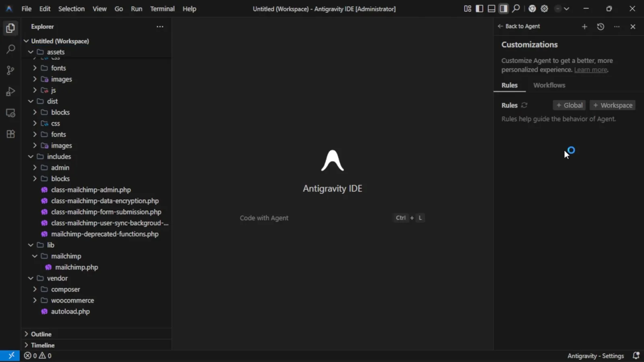Toggle the bottom panel
The height and width of the screenshot is (362, 644).
click(x=491, y=8)
